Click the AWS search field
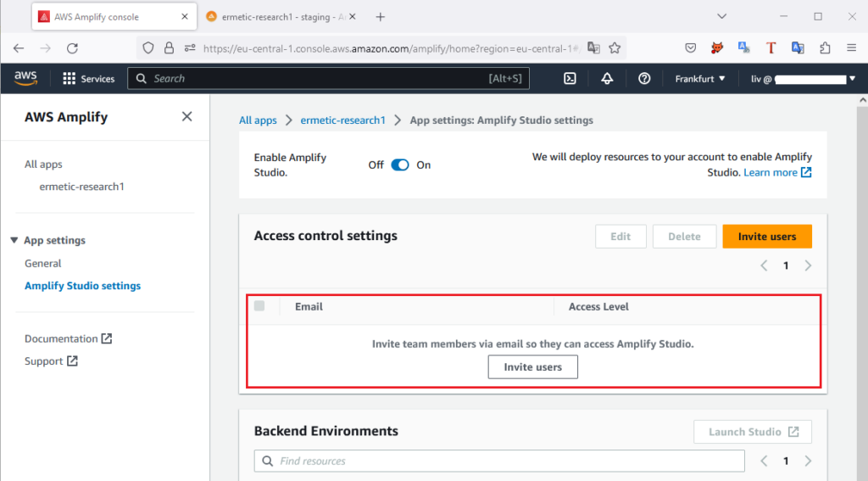Viewport: 868px width, 481px height. pos(328,79)
